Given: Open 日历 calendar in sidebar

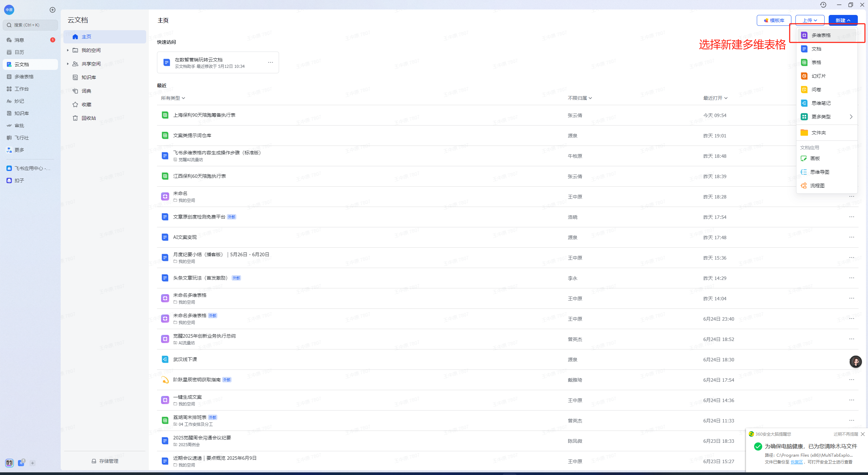Looking at the screenshot, I should (19, 52).
